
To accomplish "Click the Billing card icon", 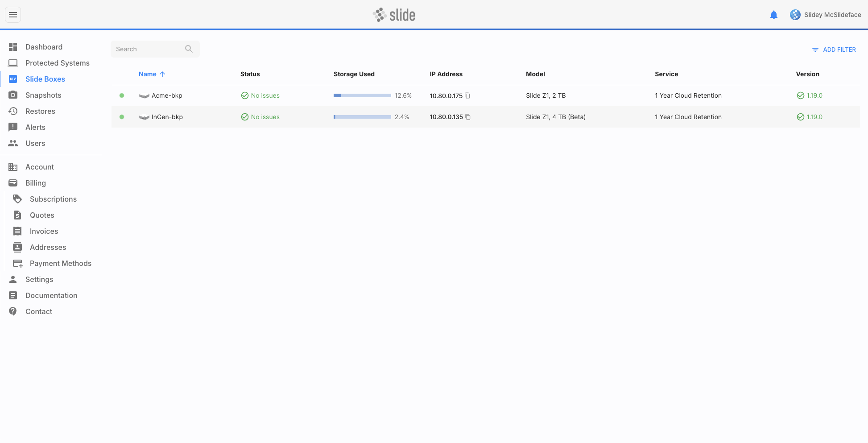I will point(13,183).
